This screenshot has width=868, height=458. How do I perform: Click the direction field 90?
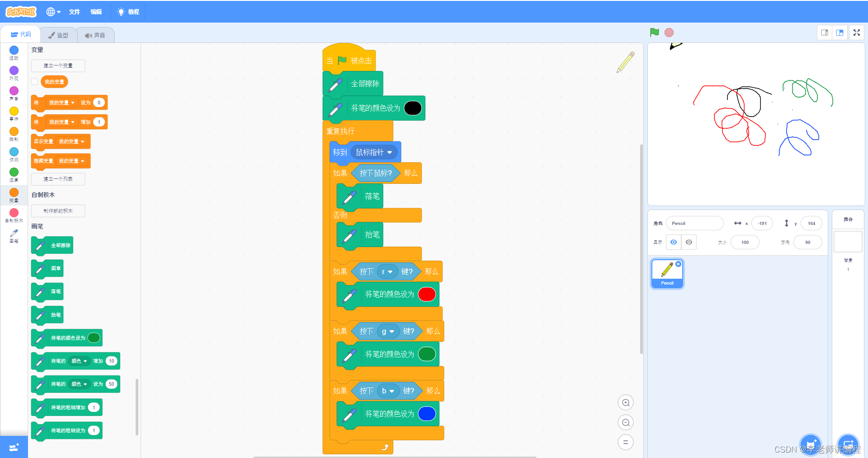[x=808, y=242]
